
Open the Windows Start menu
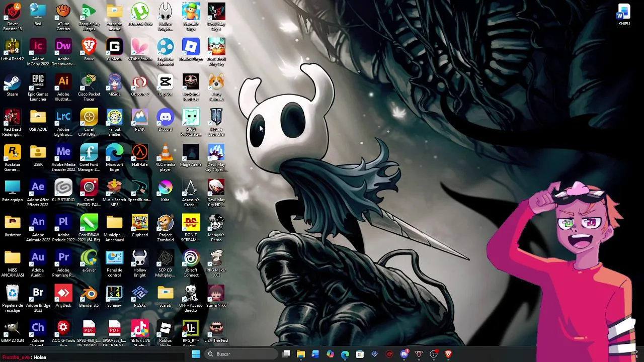196,354
